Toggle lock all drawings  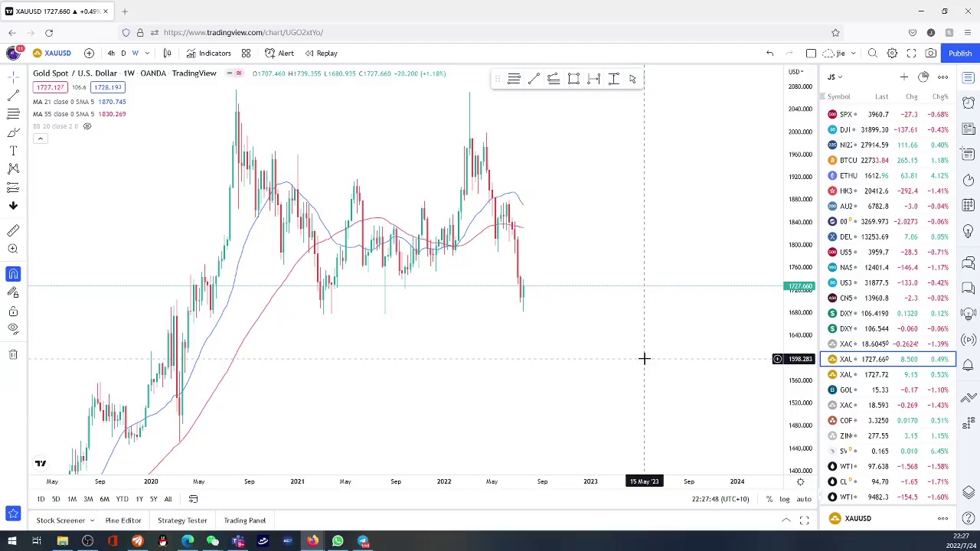[x=13, y=311]
